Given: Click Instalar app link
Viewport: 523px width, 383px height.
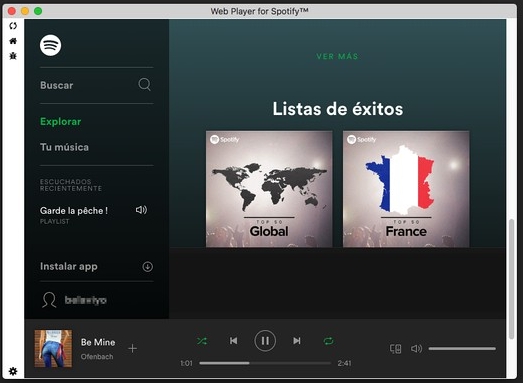Looking at the screenshot, I should 69,267.
